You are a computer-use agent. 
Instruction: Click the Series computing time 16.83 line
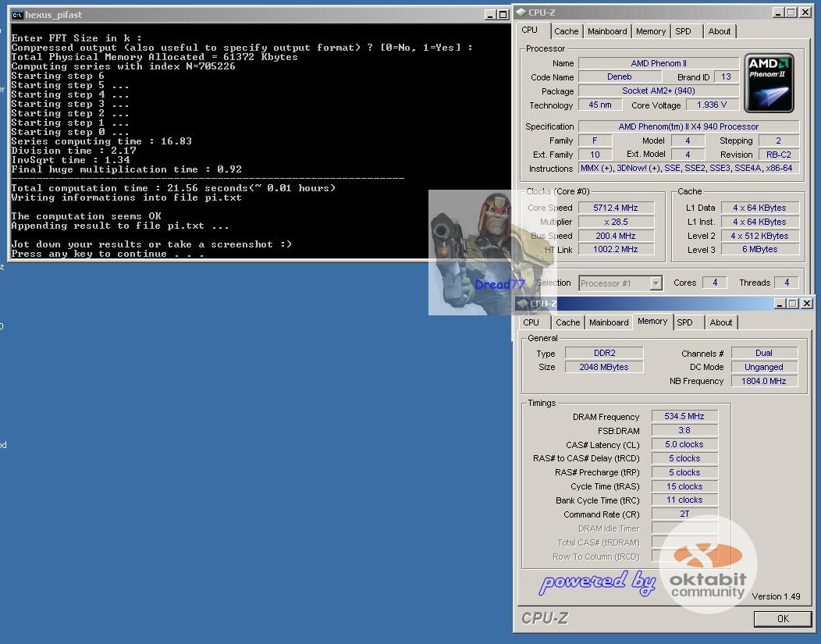tap(101, 141)
